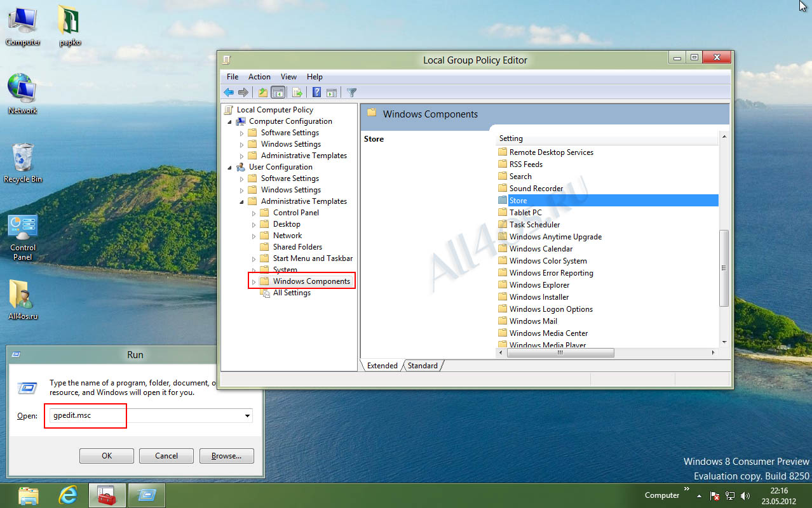
Task: Click the volume speaker tray icon
Action: pos(745,495)
